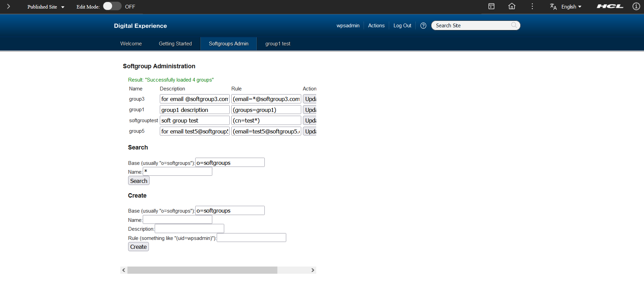Click the Log Out link

[x=402, y=26]
